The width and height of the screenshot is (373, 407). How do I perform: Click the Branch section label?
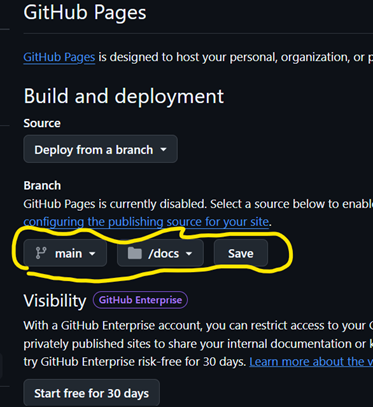click(x=42, y=185)
